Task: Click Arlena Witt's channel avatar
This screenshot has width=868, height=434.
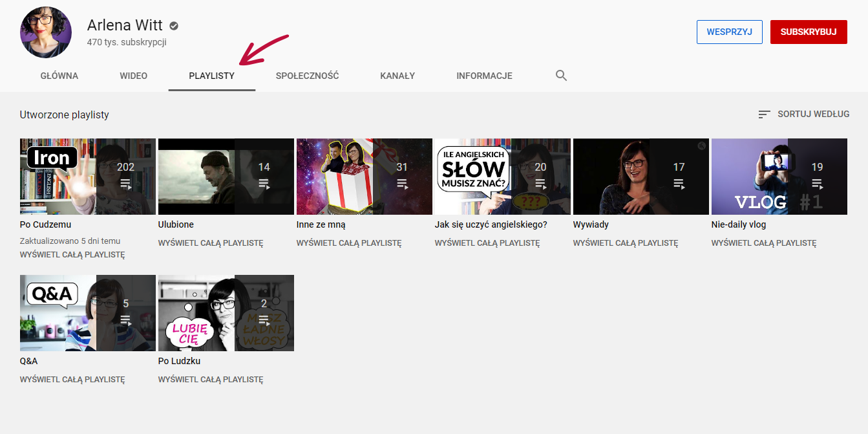Action: (x=46, y=32)
